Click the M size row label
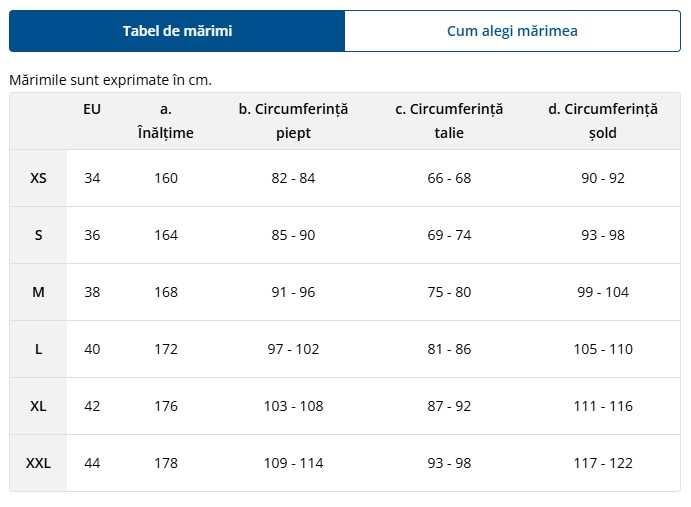The width and height of the screenshot is (691, 507). coord(38,292)
